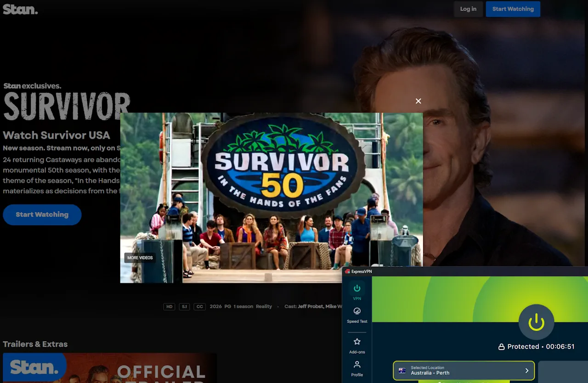Click the Jeff Probst cast name
Image resolution: width=588 pixels, height=383 pixels.
(311, 306)
